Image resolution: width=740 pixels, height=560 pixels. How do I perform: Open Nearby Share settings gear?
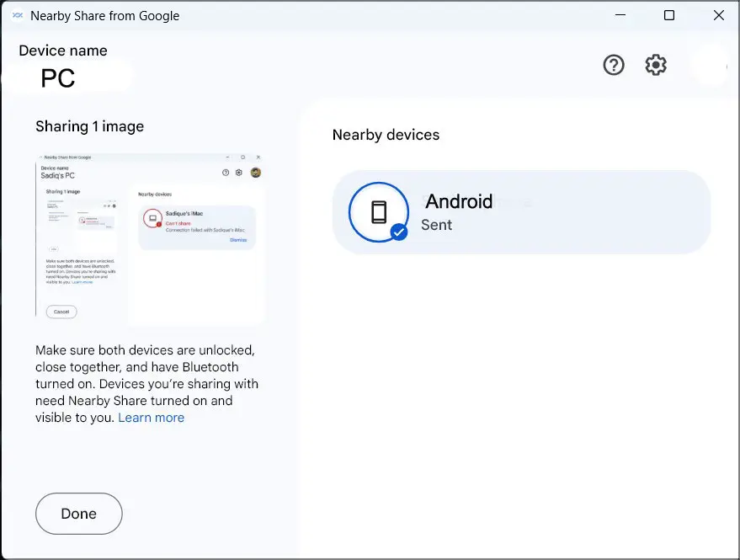pos(656,65)
